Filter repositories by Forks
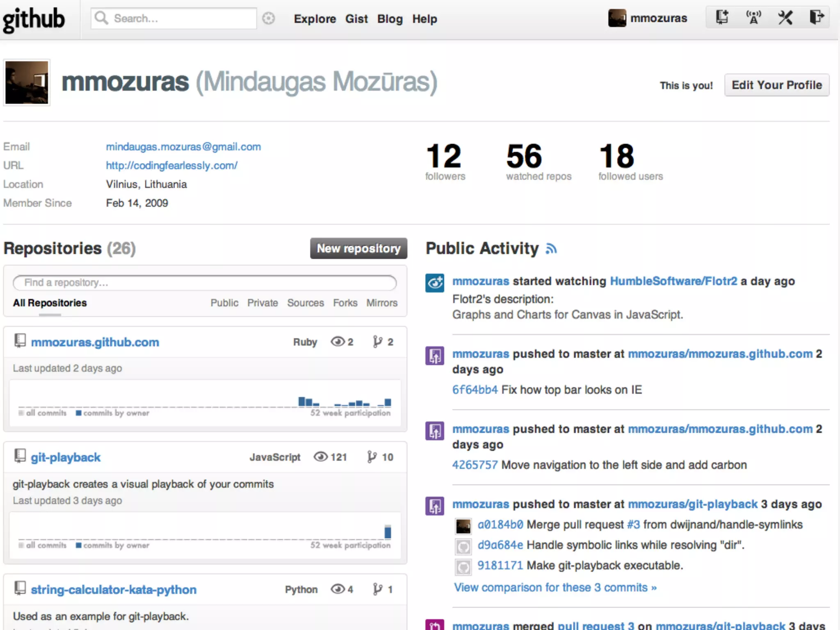The width and height of the screenshot is (840, 630). click(345, 303)
